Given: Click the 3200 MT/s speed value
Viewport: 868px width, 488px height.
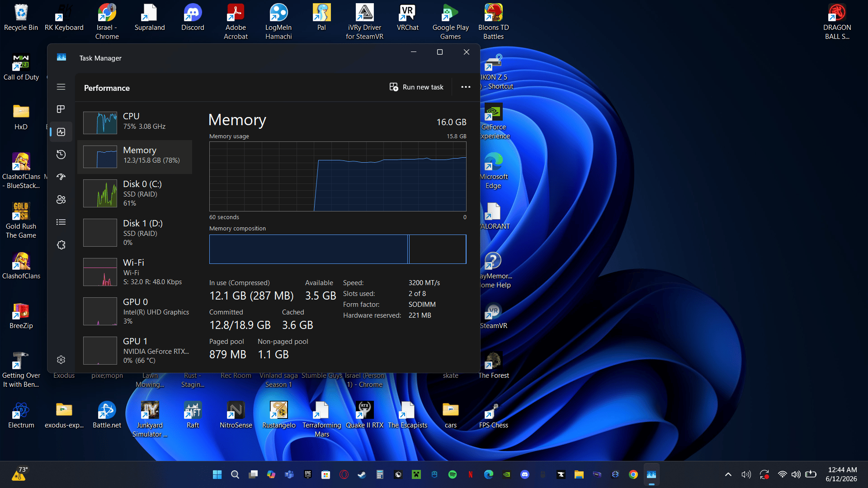Looking at the screenshot, I should (x=424, y=283).
